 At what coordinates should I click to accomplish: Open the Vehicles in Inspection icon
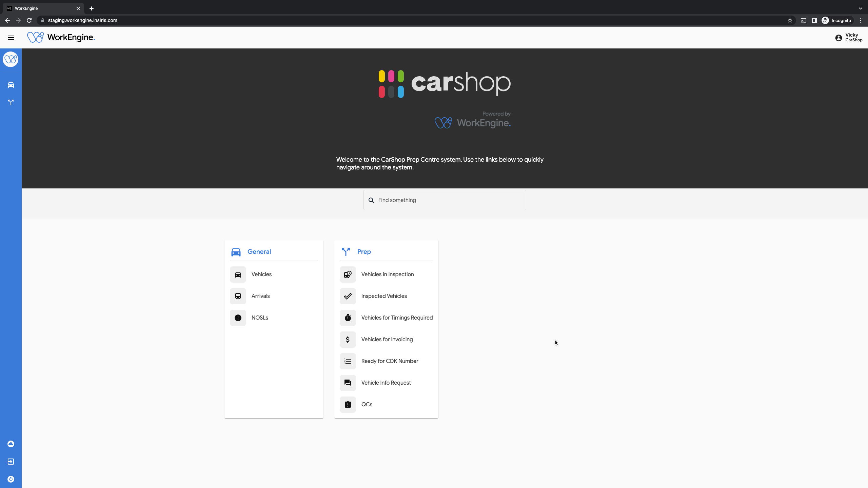click(348, 274)
